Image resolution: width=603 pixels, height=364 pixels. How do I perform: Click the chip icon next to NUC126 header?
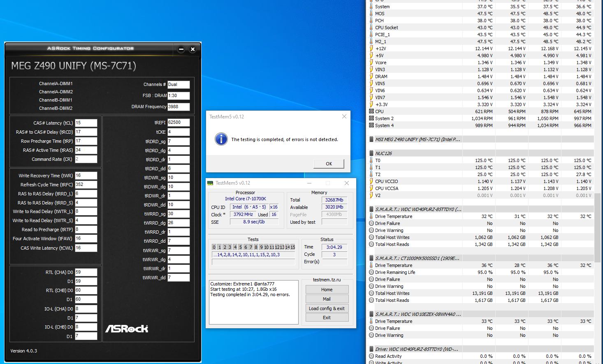pos(371,153)
